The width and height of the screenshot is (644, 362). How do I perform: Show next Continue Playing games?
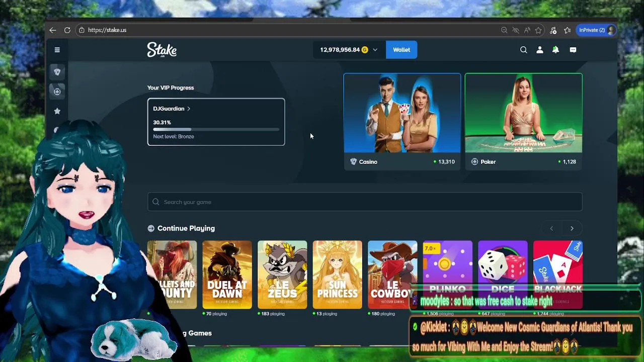[572, 228]
